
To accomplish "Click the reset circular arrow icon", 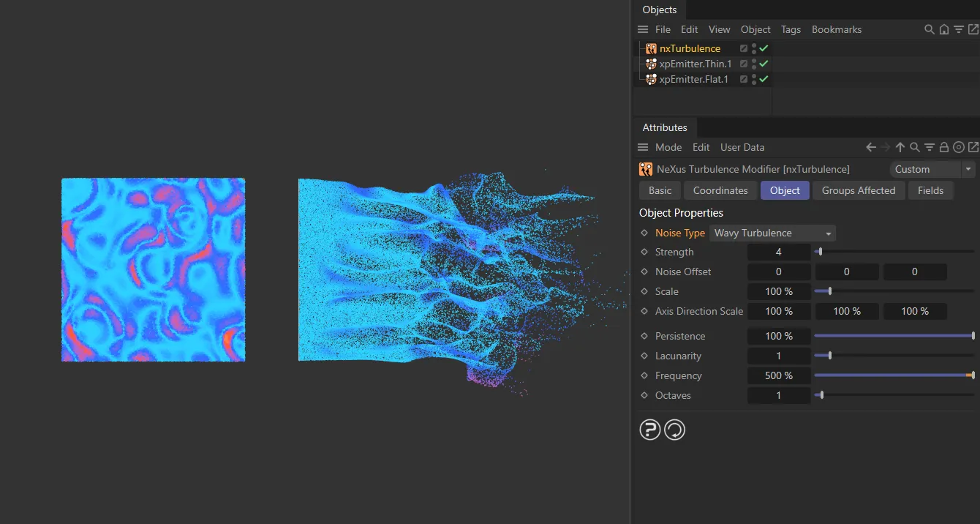I will tap(674, 430).
